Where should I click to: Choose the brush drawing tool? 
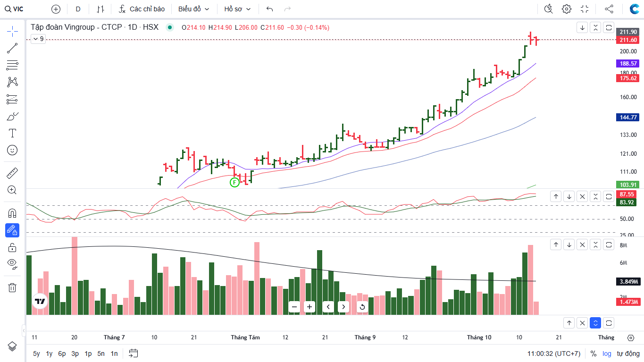click(x=12, y=116)
